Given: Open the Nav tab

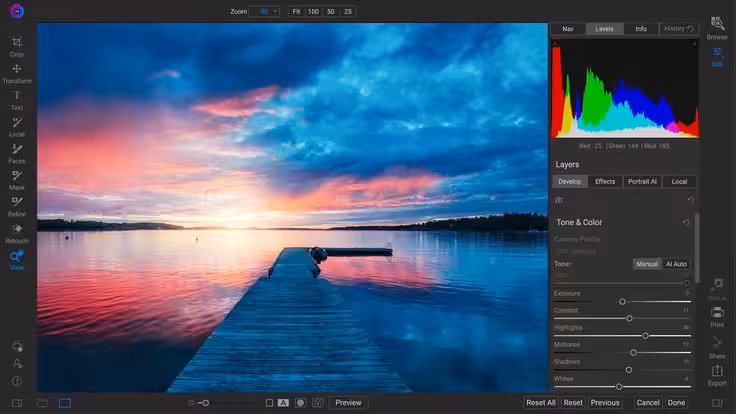Looking at the screenshot, I should (568, 29).
